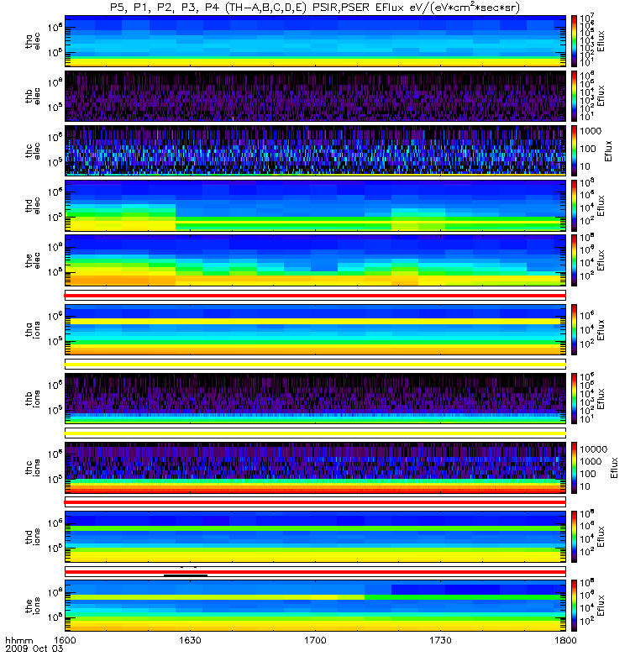Click the thc ions spectrogram panel

[x=316, y=468]
